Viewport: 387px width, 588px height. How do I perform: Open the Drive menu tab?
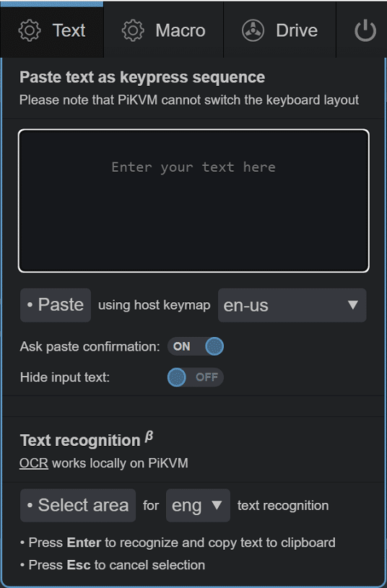pyautogui.click(x=279, y=30)
